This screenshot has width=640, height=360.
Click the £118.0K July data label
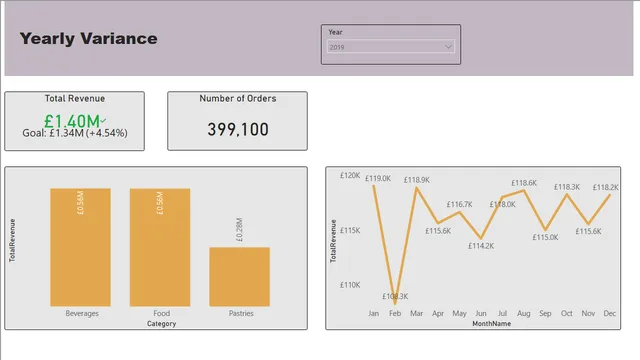click(502, 204)
